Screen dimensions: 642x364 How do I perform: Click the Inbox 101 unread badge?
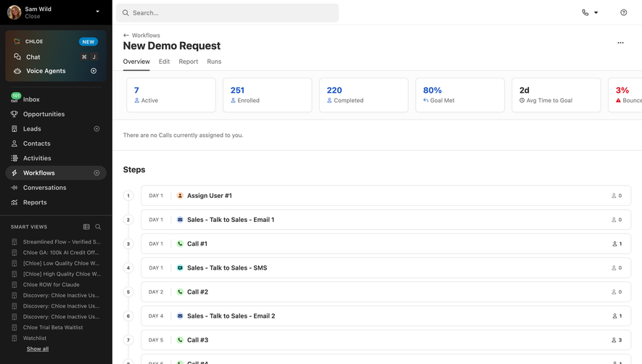(x=16, y=96)
